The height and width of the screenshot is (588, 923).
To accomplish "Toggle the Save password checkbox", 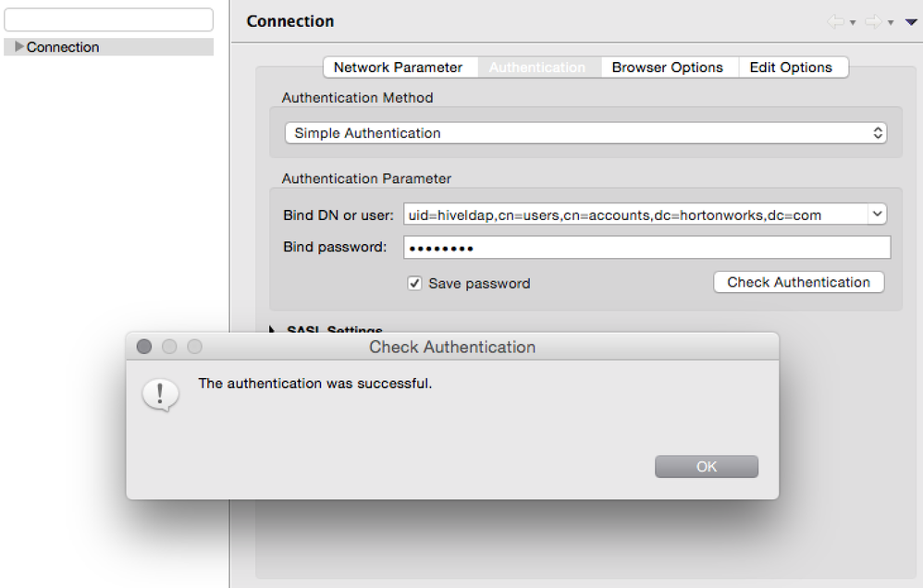I will pyautogui.click(x=415, y=284).
